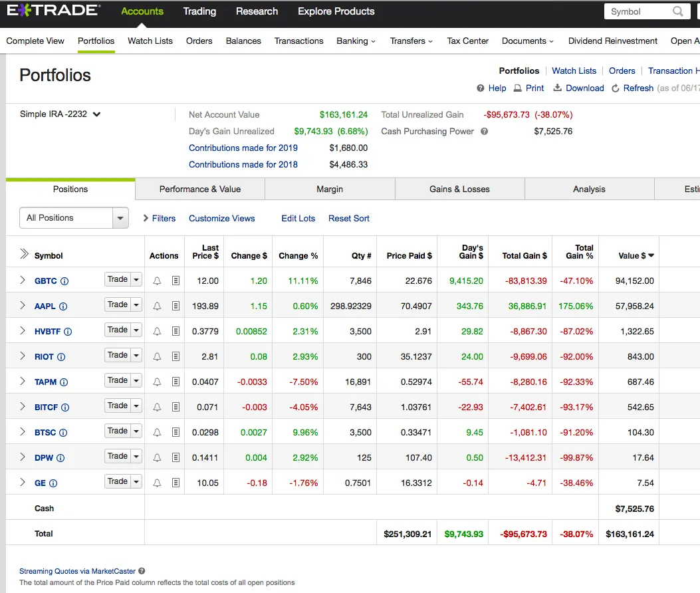The image size is (700, 593).
Task: Open TAPM notes document icon
Action: click(x=176, y=382)
